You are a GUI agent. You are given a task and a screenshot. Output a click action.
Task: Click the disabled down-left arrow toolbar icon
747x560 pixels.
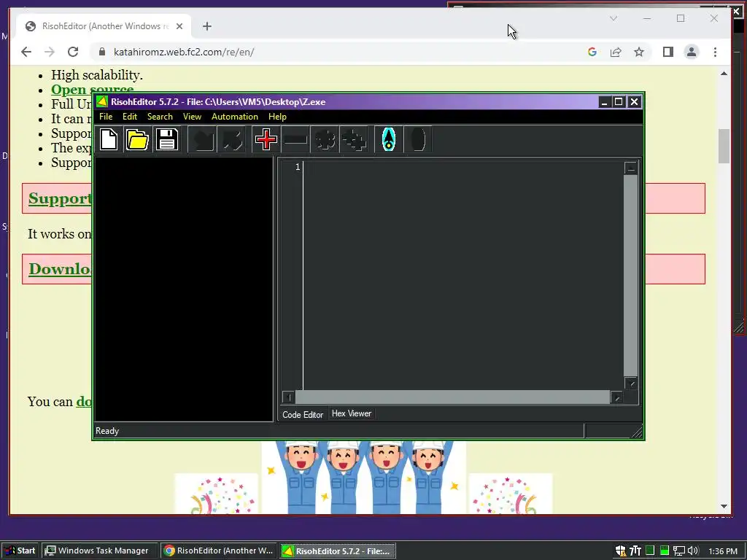[x=203, y=139]
